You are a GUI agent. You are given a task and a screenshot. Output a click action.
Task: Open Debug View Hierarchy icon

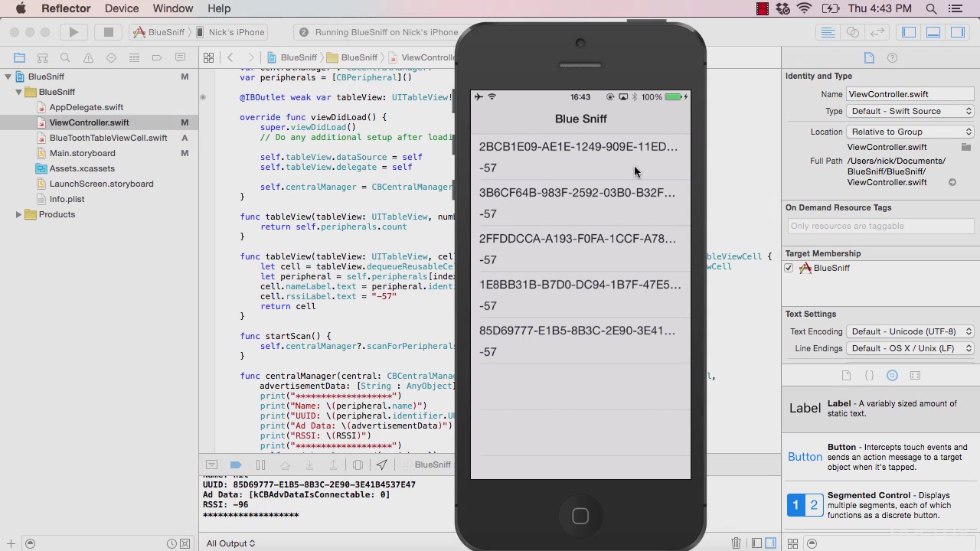tap(358, 465)
